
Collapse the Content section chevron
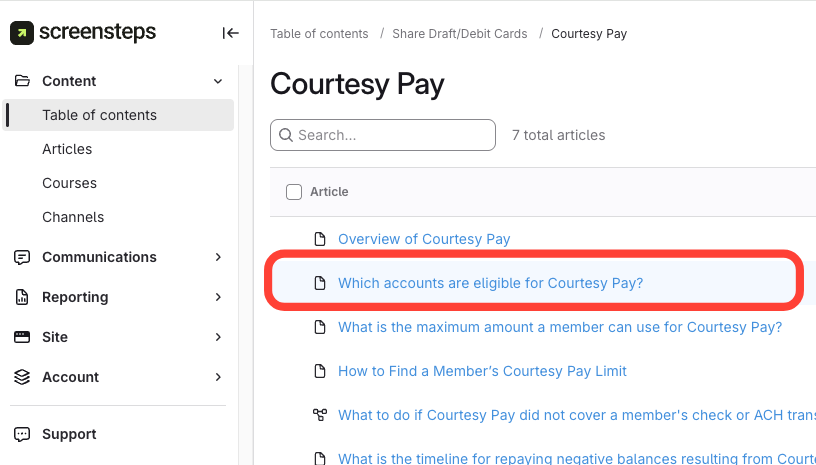coord(218,81)
